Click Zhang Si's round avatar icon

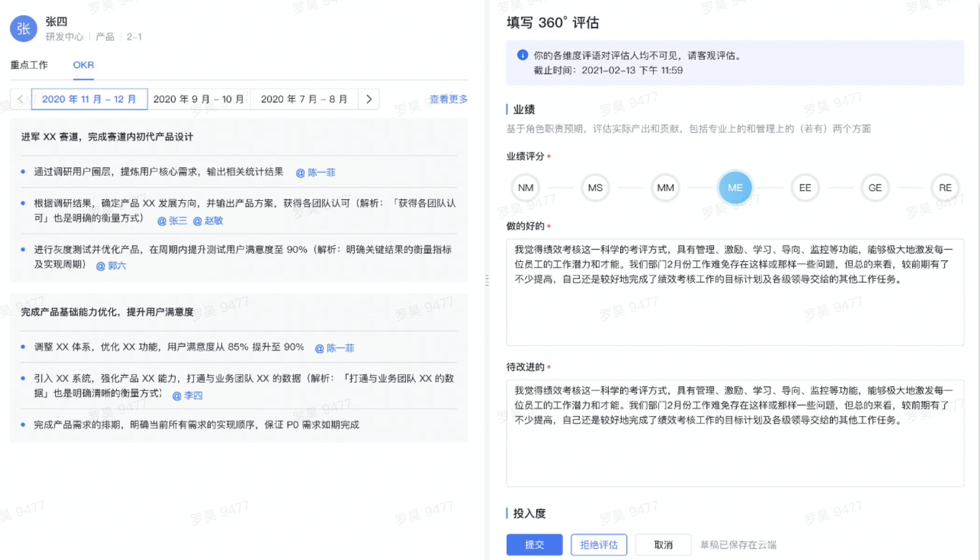[23, 29]
